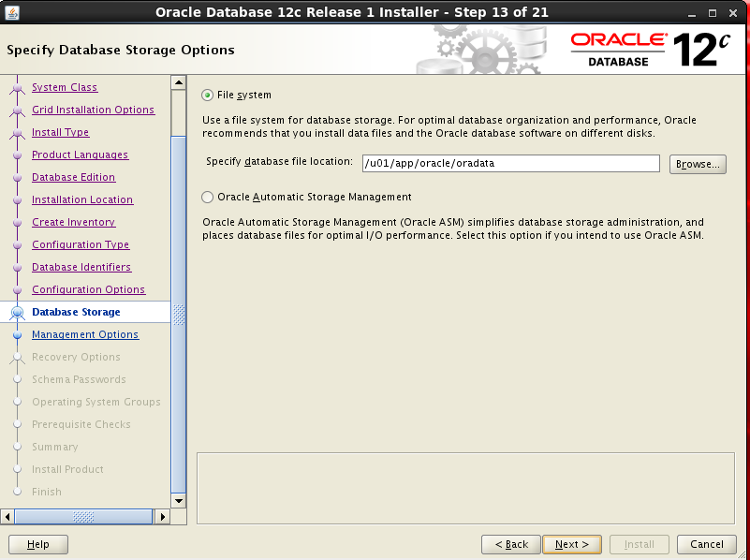Click the 'Schema Passwords' step text
Screen dimensions: 750x560
79,379
